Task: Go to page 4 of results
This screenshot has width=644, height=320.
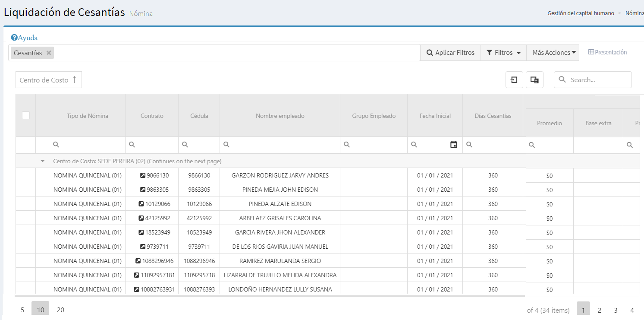Action: (632, 310)
